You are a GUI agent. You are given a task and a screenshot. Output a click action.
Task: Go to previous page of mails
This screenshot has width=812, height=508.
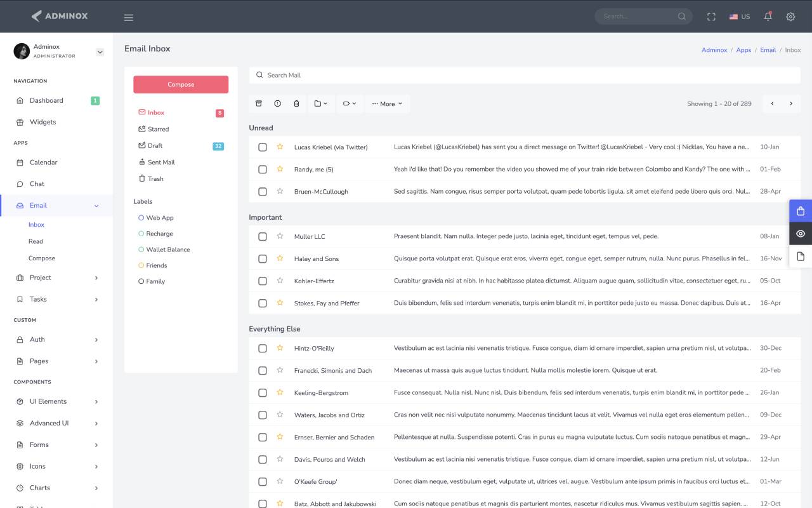tap(772, 104)
